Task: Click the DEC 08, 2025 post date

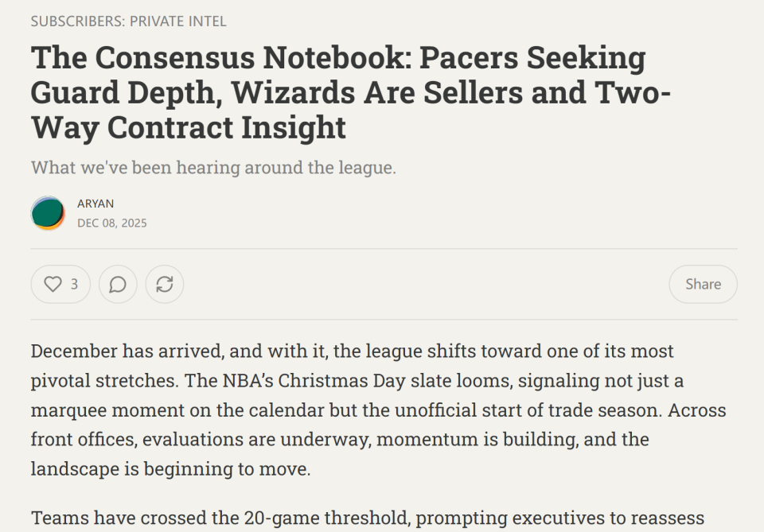Action: coord(112,223)
